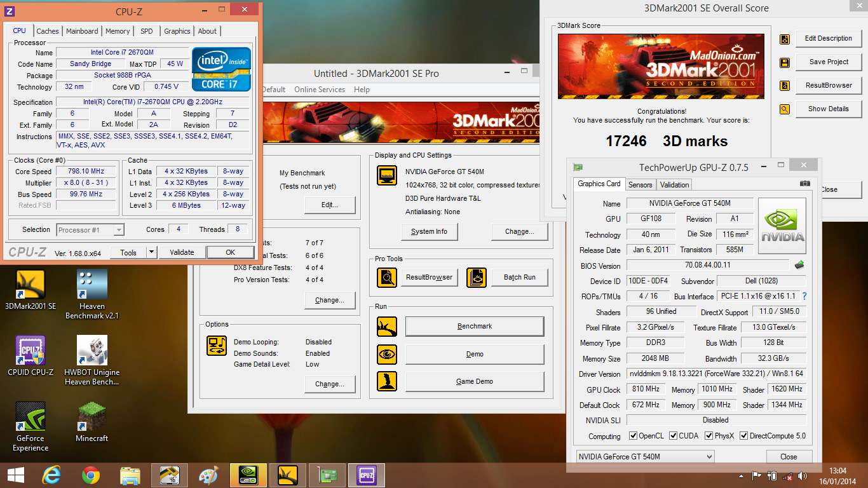868x488 pixels.
Task: Click the CPU-Z Tools button
Action: [x=128, y=252]
